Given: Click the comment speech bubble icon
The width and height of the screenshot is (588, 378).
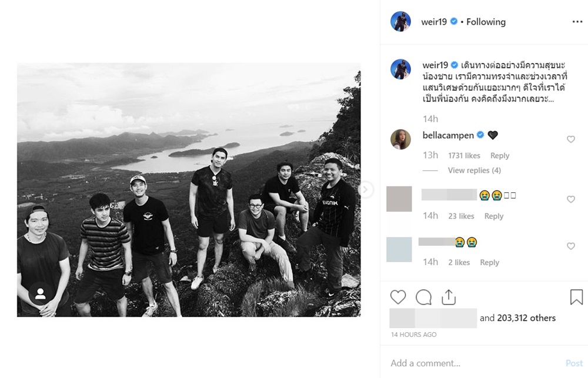Looking at the screenshot, I should tap(423, 297).
